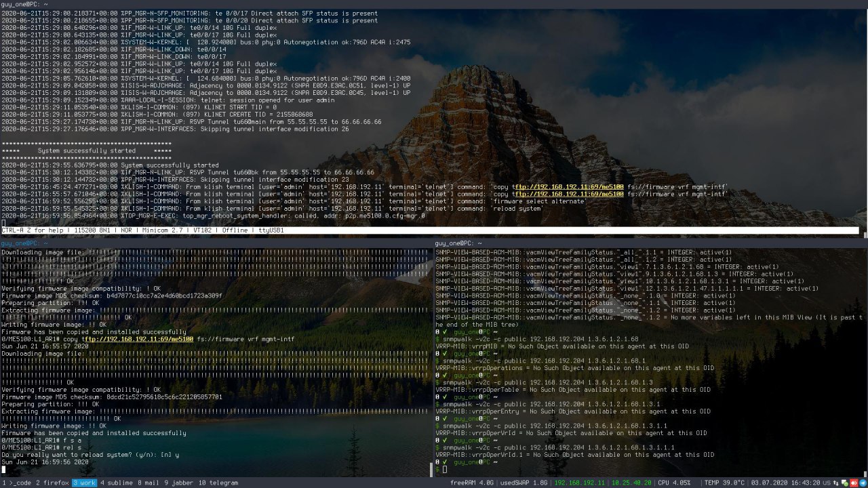The height and width of the screenshot is (488, 868).
Task: Click the 'VRRP-MIB::vrrpMIB = No Such Object' line
Action: (561, 346)
